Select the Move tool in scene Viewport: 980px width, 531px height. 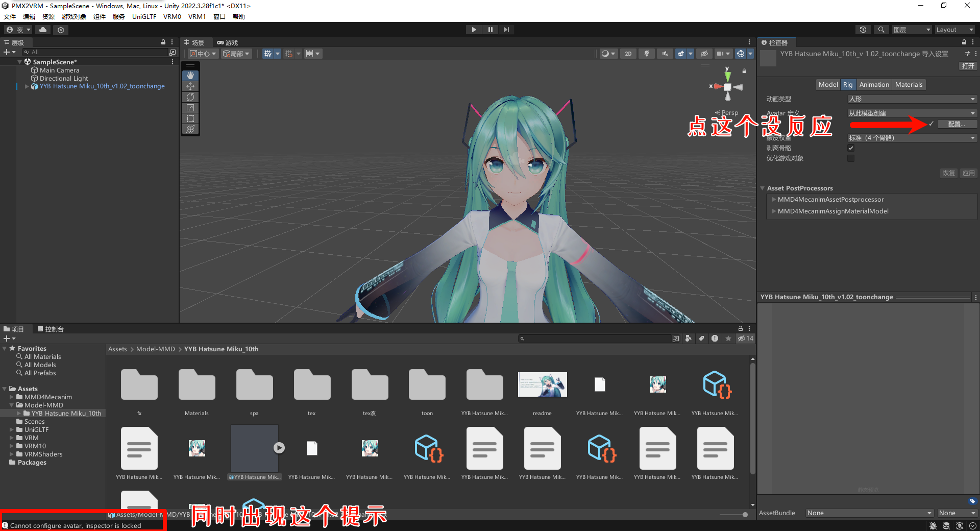[x=190, y=86]
